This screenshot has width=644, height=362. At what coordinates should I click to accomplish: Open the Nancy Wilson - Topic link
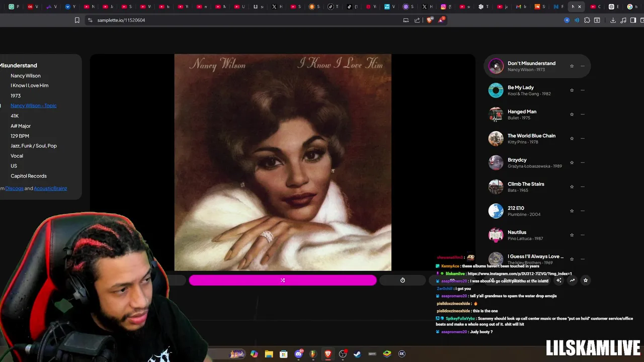pyautogui.click(x=33, y=106)
